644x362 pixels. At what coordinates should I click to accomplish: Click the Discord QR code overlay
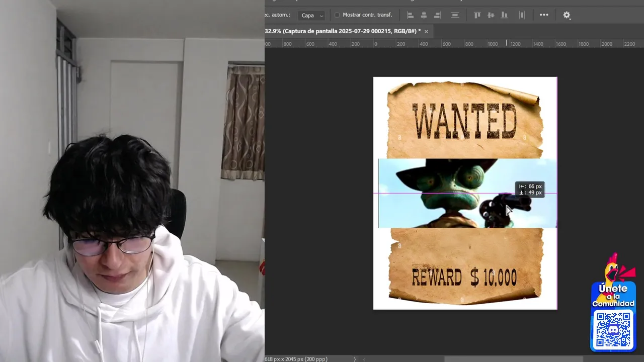click(x=613, y=330)
